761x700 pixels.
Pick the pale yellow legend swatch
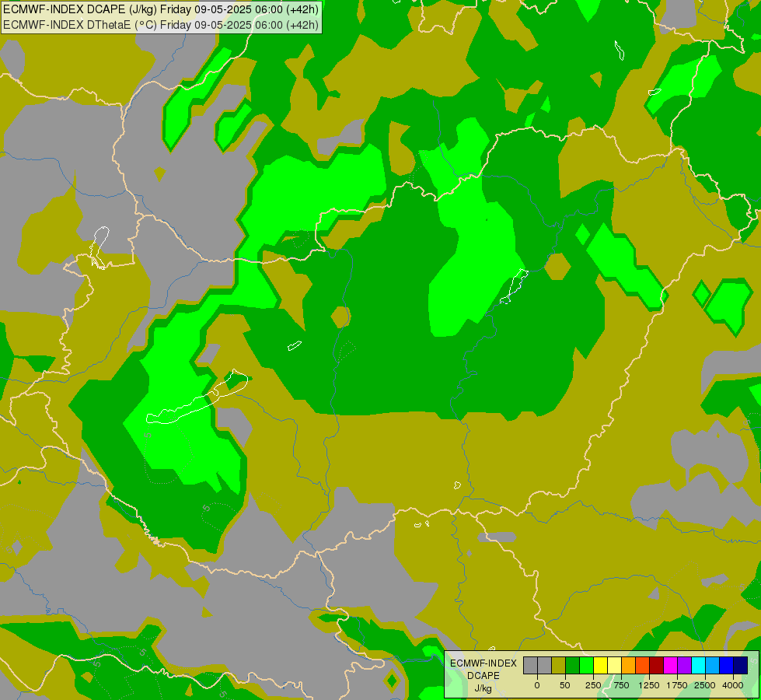point(614,665)
